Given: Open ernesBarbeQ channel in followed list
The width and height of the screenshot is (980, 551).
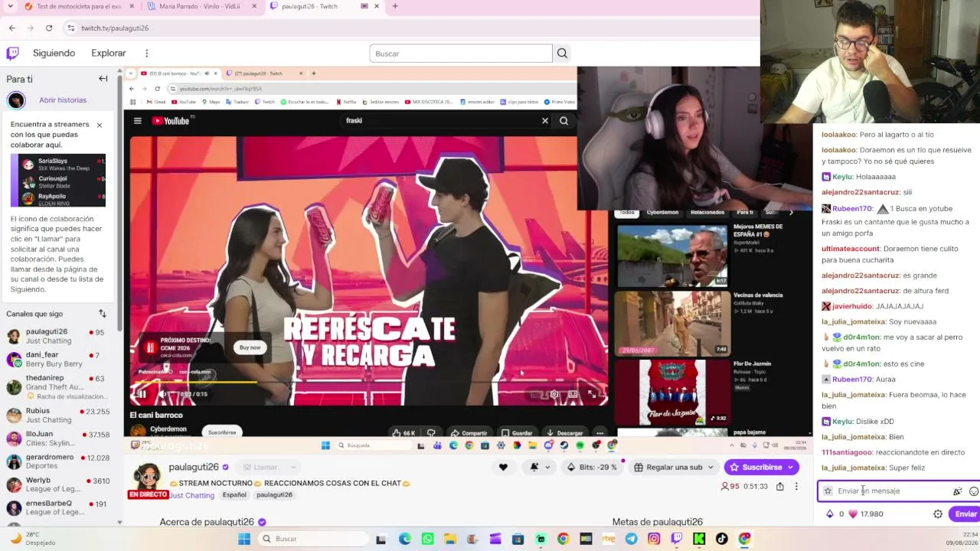Looking at the screenshot, I should (x=58, y=507).
